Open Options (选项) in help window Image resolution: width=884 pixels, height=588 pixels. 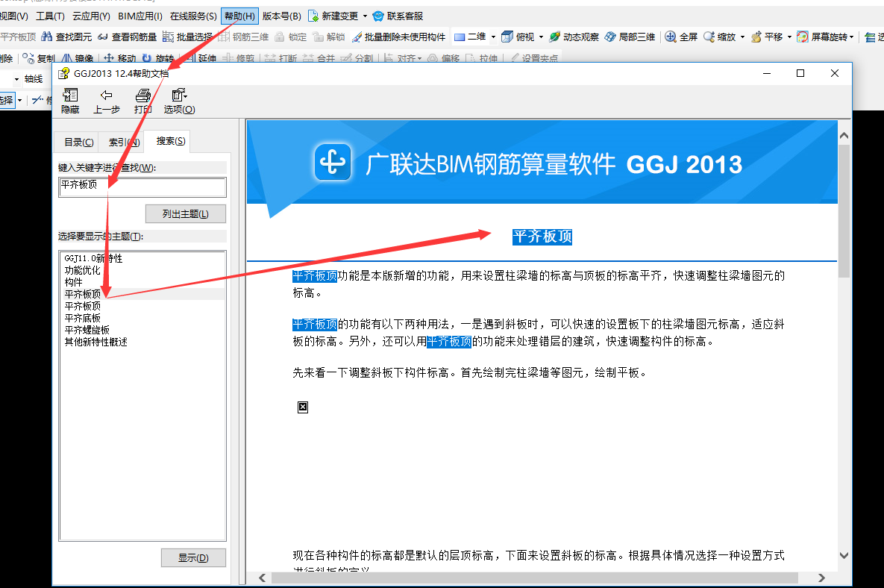(179, 101)
